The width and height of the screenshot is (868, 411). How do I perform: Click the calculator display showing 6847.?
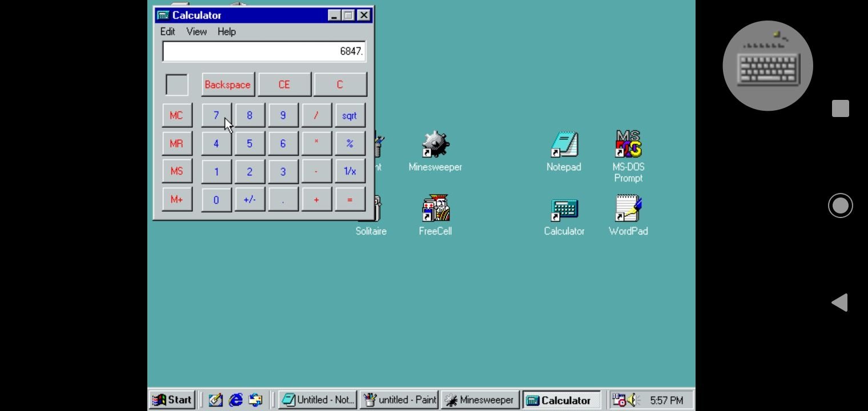pos(264,51)
